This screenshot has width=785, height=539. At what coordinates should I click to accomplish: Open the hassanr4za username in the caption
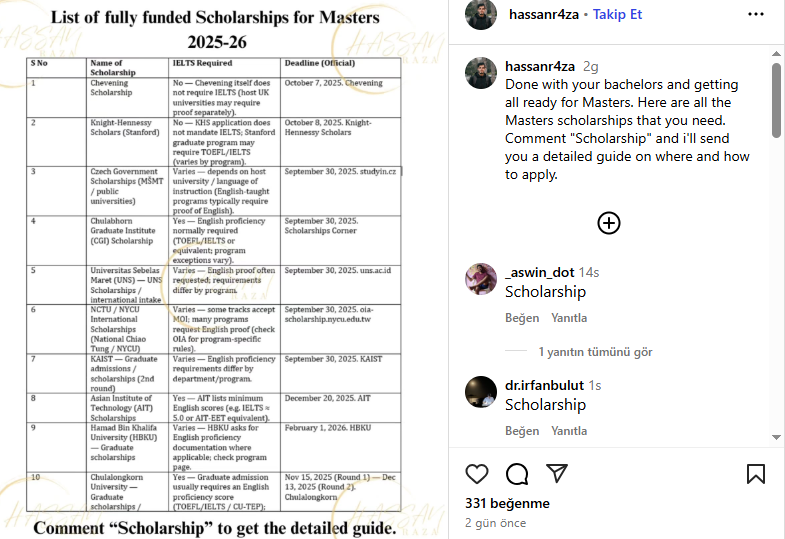coord(541,65)
